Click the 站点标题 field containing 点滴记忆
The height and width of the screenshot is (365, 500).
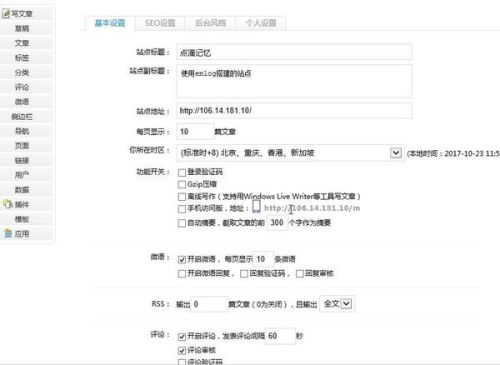point(294,52)
